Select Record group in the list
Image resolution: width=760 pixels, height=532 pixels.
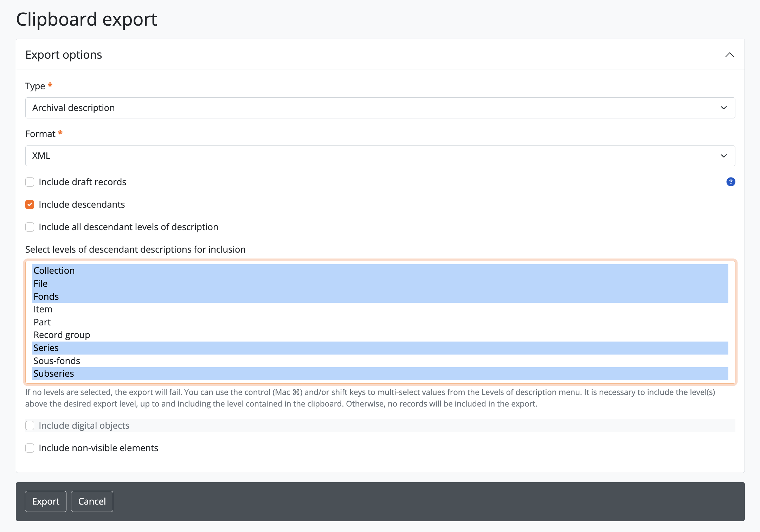tap(62, 335)
